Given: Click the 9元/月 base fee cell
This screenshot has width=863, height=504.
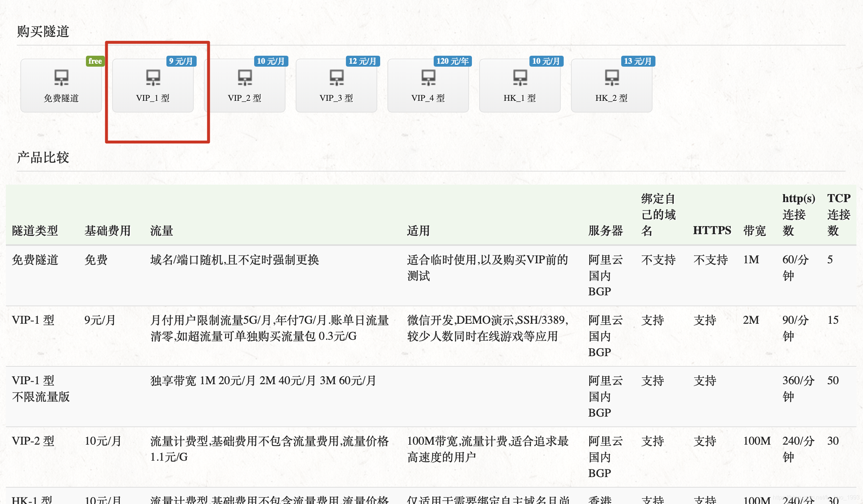Looking at the screenshot, I should pos(100,320).
